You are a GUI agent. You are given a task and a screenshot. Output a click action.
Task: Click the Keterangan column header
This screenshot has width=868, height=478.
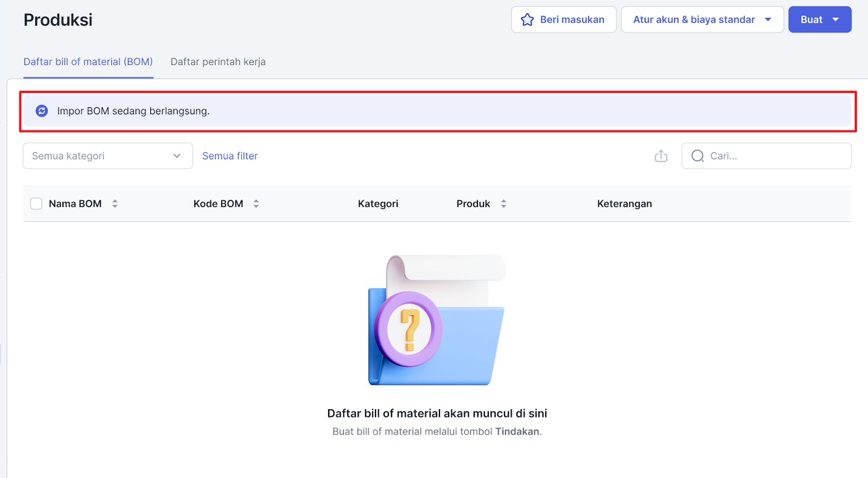(x=624, y=204)
